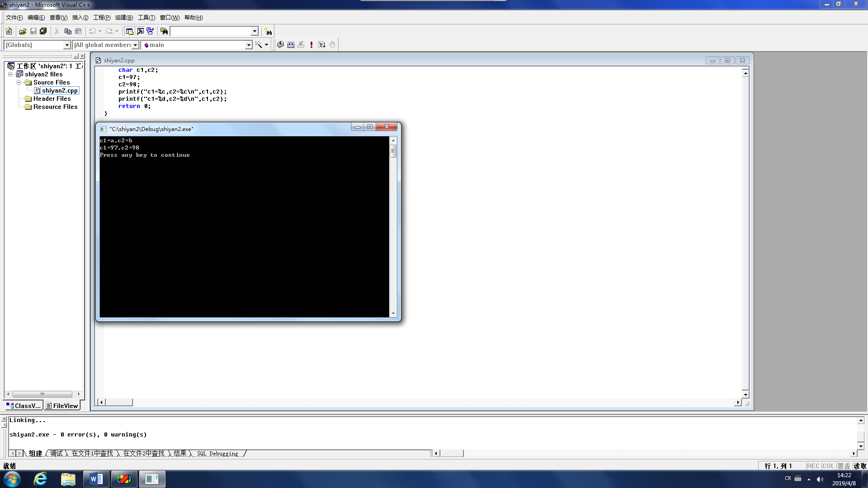The image size is (868, 488).
Task: Open the 帮助 menu
Action: (193, 18)
